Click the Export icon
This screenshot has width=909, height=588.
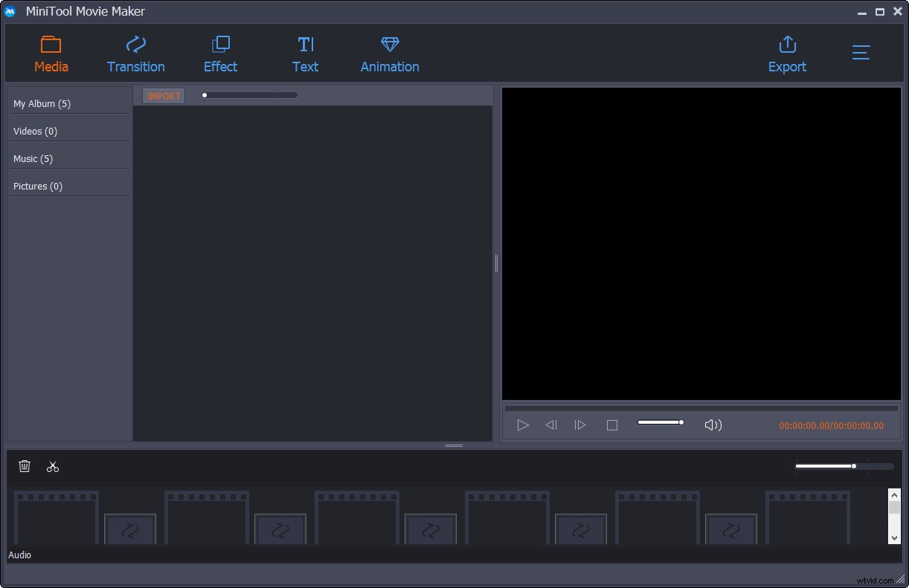point(787,52)
